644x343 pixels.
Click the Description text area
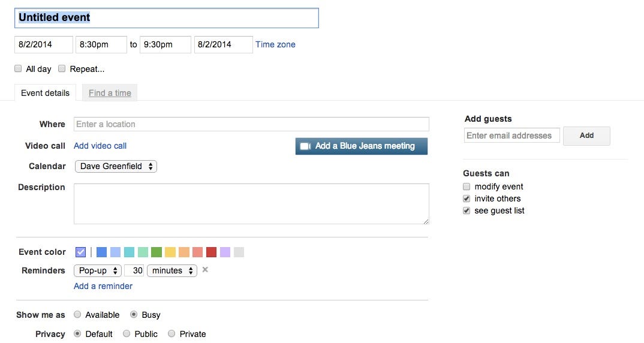coord(251,204)
